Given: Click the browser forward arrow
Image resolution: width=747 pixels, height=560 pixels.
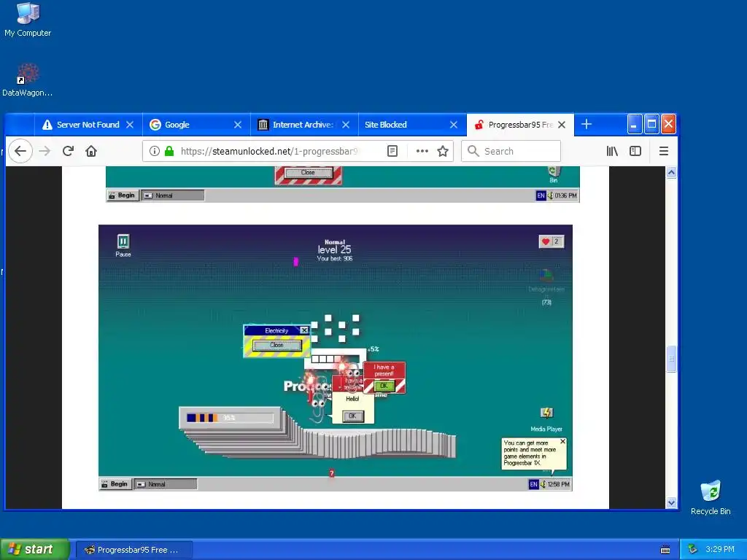Looking at the screenshot, I should [44, 151].
